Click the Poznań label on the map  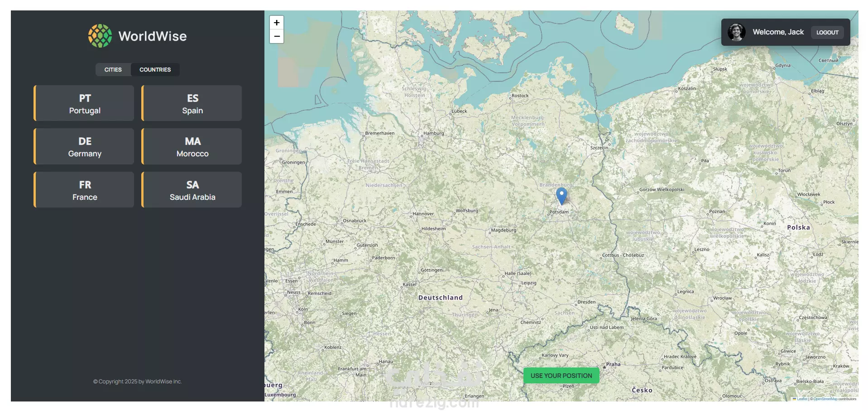717,212
